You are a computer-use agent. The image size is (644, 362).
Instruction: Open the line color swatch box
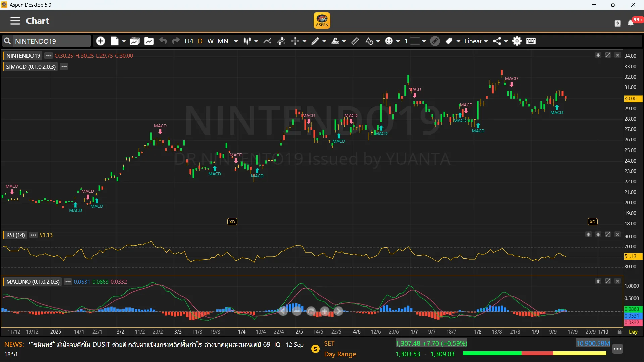click(415, 41)
